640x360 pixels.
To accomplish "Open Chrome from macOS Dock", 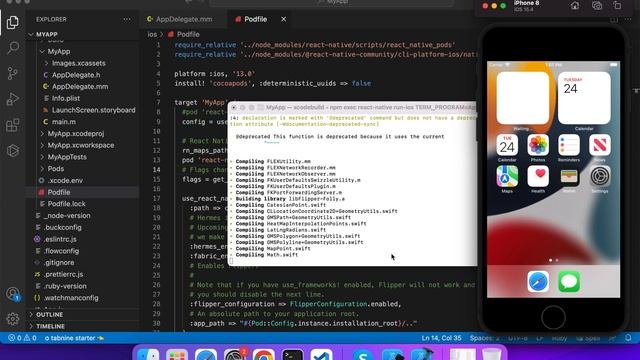I will click(264, 355).
